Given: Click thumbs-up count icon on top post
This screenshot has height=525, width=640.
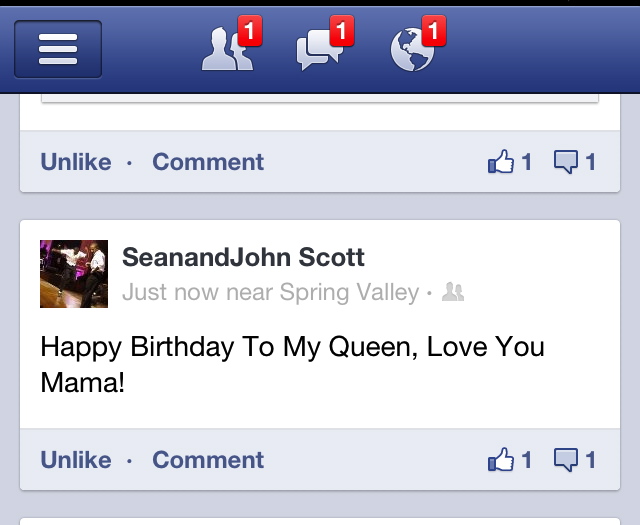Looking at the screenshot, I should click(510, 162).
